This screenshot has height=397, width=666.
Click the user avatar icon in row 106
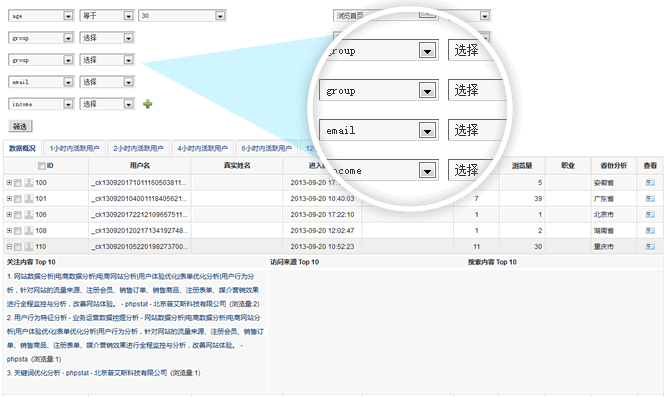click(x=29, y=214)
